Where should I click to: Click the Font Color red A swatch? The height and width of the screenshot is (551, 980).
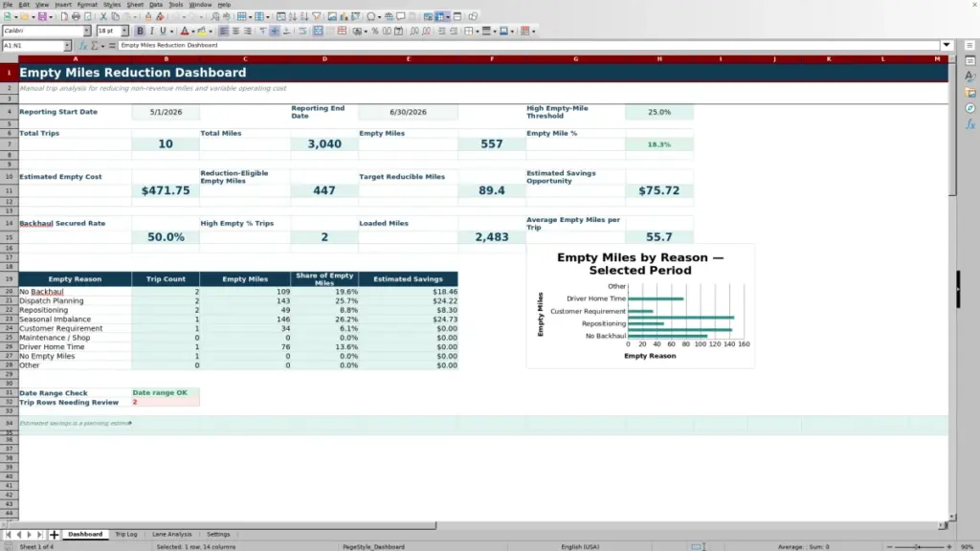(x=185, y=31)
